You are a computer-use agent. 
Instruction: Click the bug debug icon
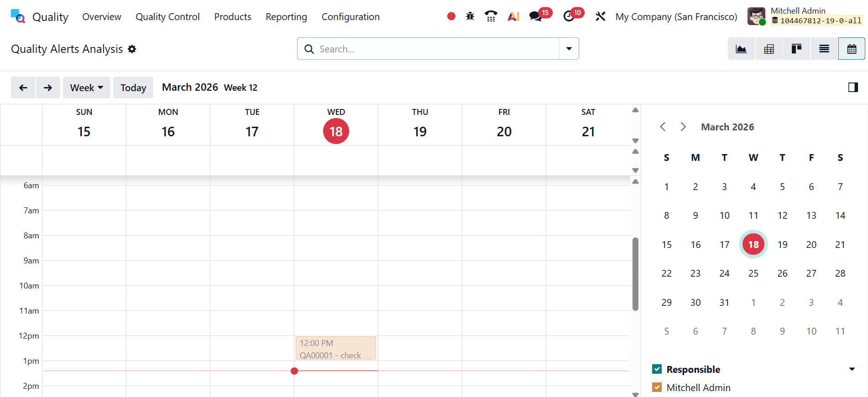pos(470,17)
